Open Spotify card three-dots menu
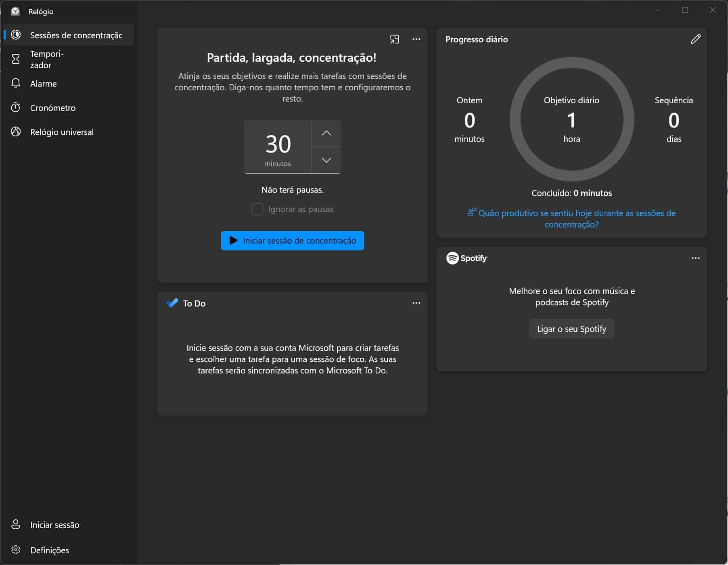Screen dimensions: 728x565 pos(695,258)
